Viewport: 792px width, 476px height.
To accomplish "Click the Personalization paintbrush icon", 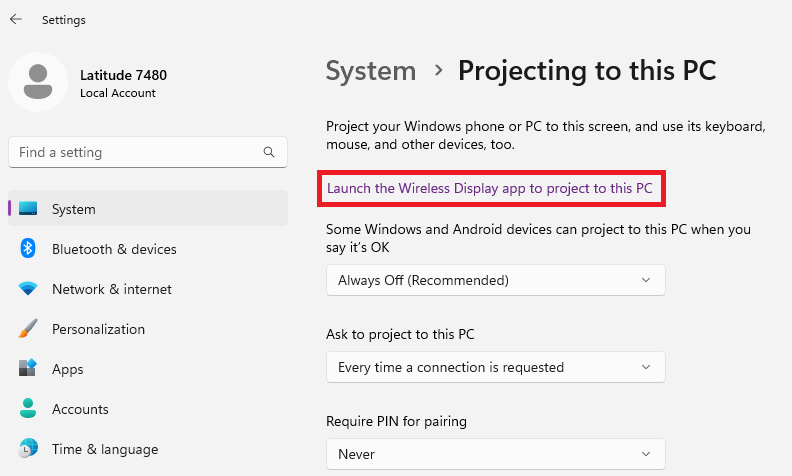I will [28, 329].
